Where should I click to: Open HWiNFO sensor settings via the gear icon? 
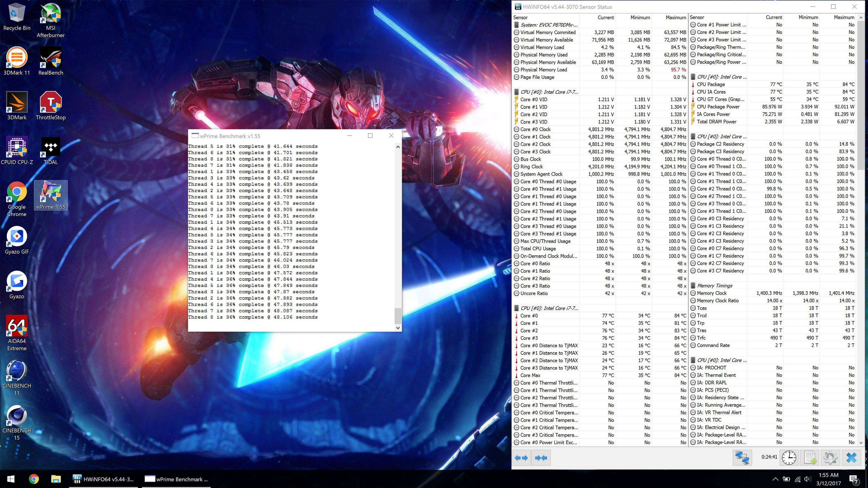click(830, 458)
